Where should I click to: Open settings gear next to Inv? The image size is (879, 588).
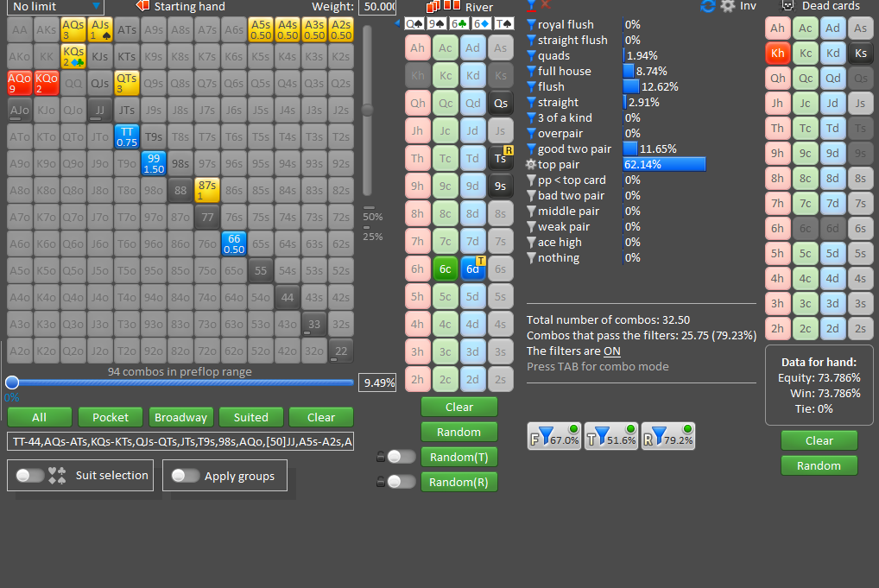tap(728, 6)
